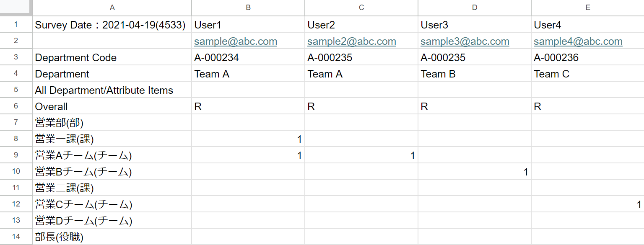This screenshot has height=245, width=644.
Task: Select column A header
Action: pyautogui.click(x=112, y=8)
